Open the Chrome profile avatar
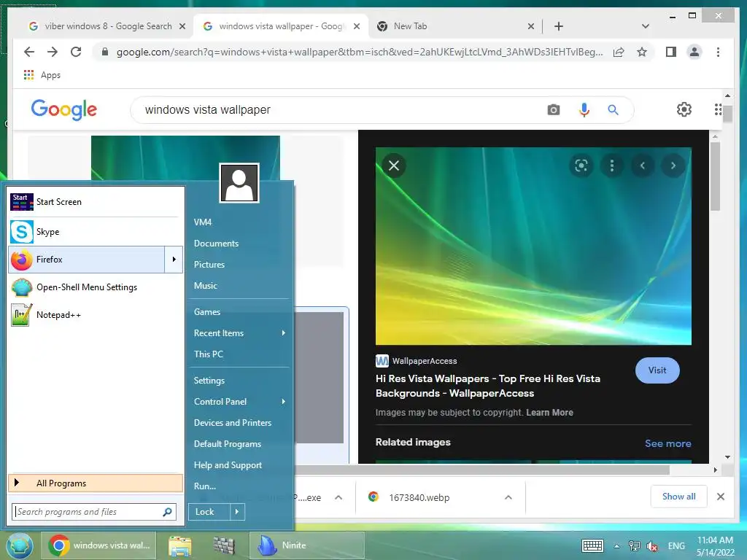Image resolution: width=747 pixels, height=560 pixels. pos(694,52)
